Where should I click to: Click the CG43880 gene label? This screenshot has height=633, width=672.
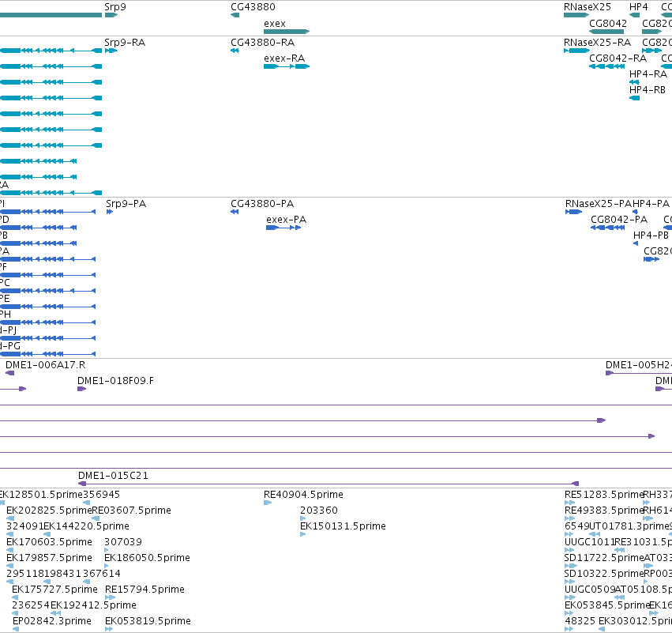253,7
